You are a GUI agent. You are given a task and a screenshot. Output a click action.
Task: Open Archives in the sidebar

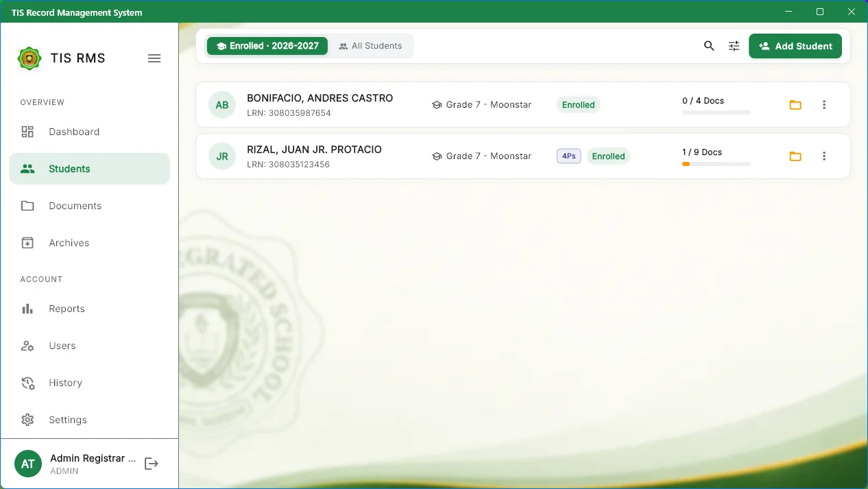[x=89, y=243]
